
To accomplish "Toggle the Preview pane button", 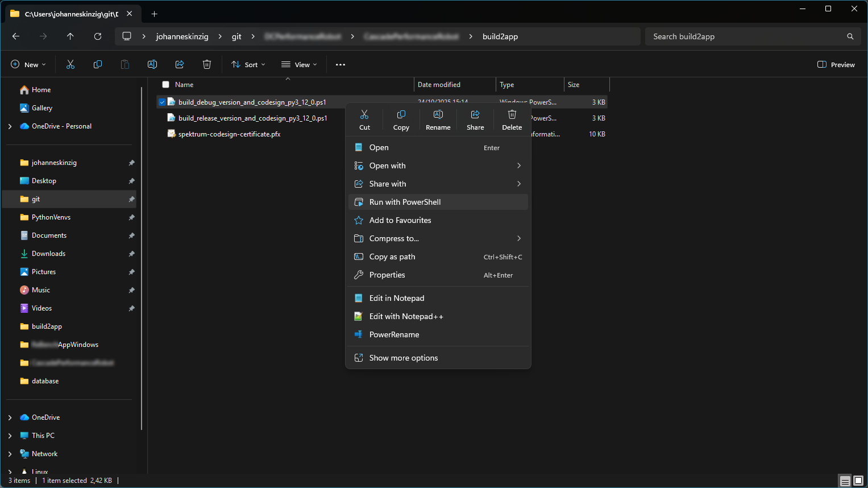I will 836,65.
